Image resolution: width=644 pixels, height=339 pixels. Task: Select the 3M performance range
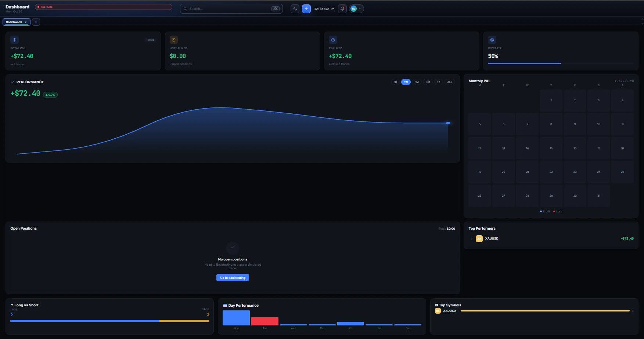tap(428, 82)
